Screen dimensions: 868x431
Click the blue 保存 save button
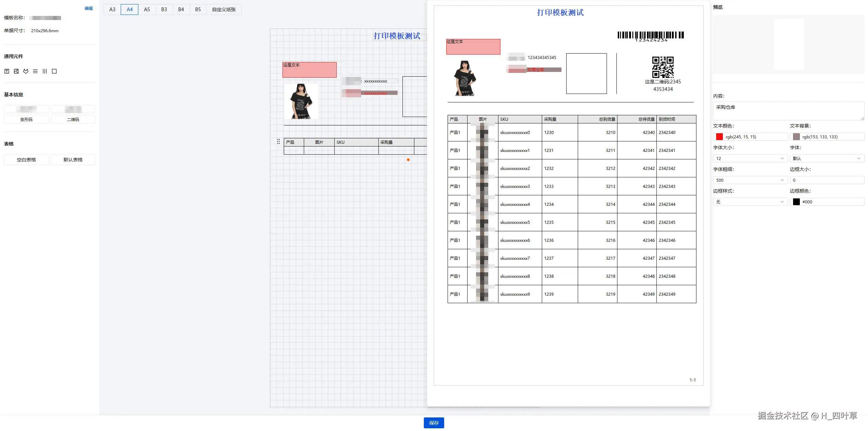(x=434, y=423)
